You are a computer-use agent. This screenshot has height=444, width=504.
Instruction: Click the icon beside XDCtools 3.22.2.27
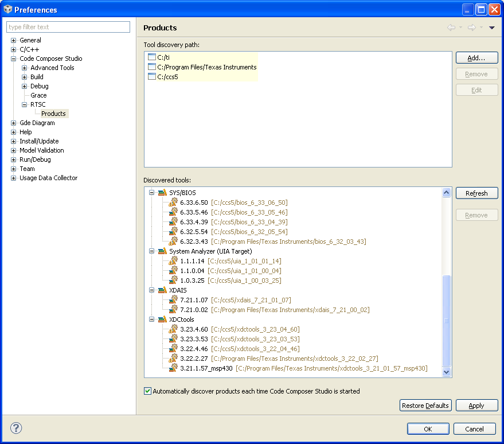[x=173, y=358]
